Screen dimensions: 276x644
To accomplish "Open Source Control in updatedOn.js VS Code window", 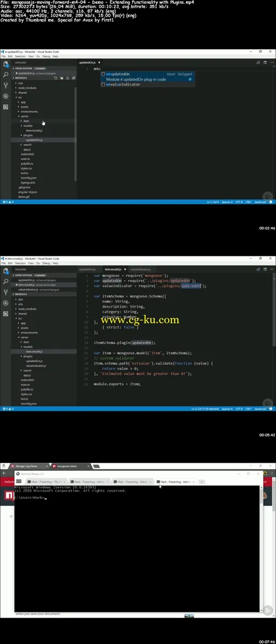I will 5,85.
